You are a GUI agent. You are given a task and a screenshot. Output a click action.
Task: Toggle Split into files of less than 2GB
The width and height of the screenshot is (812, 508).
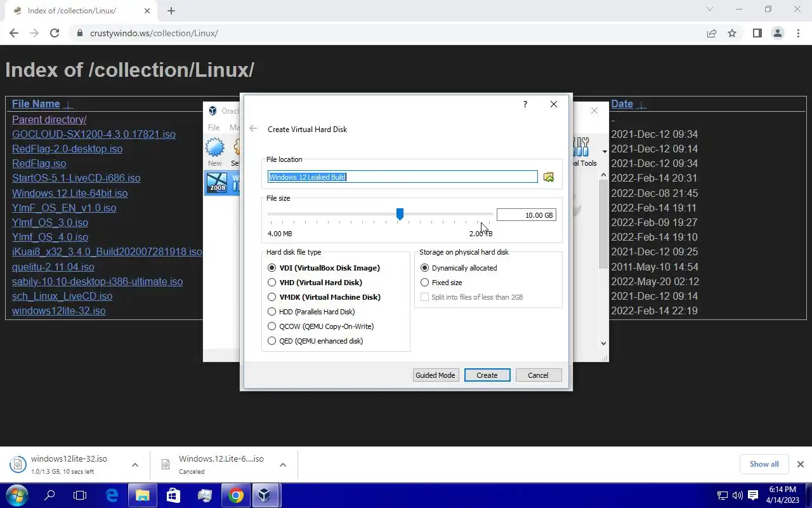point(471,297)
